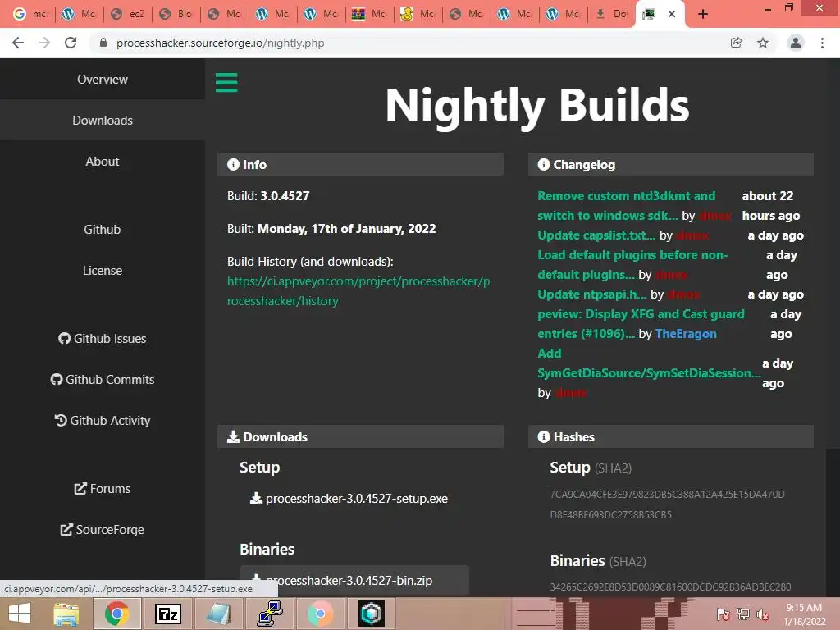Open the notepad icon in the taskbar
Screen dimensions: 840x630
[x=218, y=614]
